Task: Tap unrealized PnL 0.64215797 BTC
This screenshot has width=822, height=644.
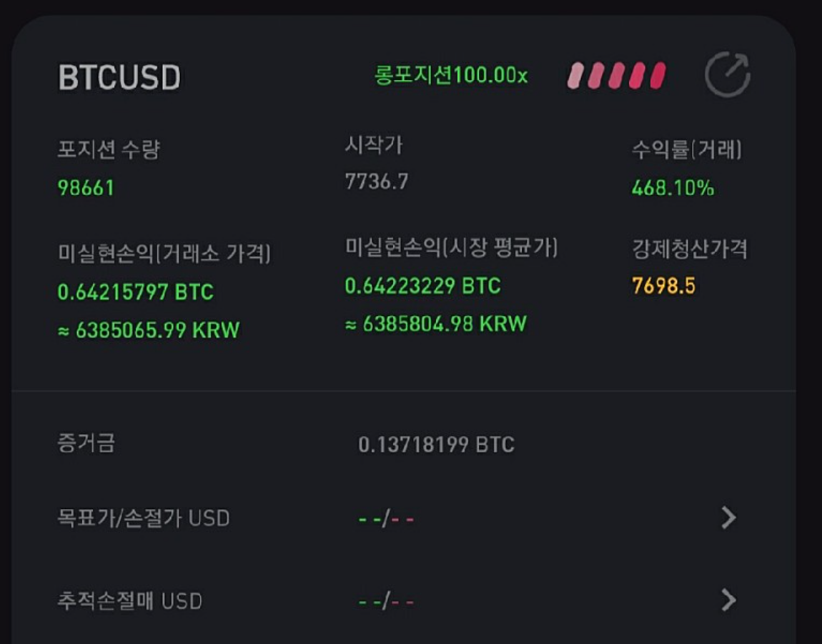Action: point(135,292)
